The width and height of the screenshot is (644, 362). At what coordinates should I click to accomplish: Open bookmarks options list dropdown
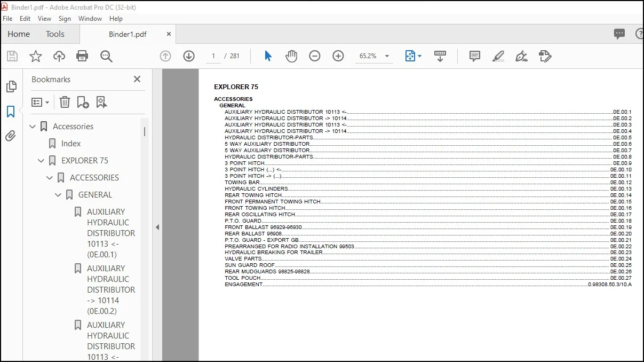41,102
